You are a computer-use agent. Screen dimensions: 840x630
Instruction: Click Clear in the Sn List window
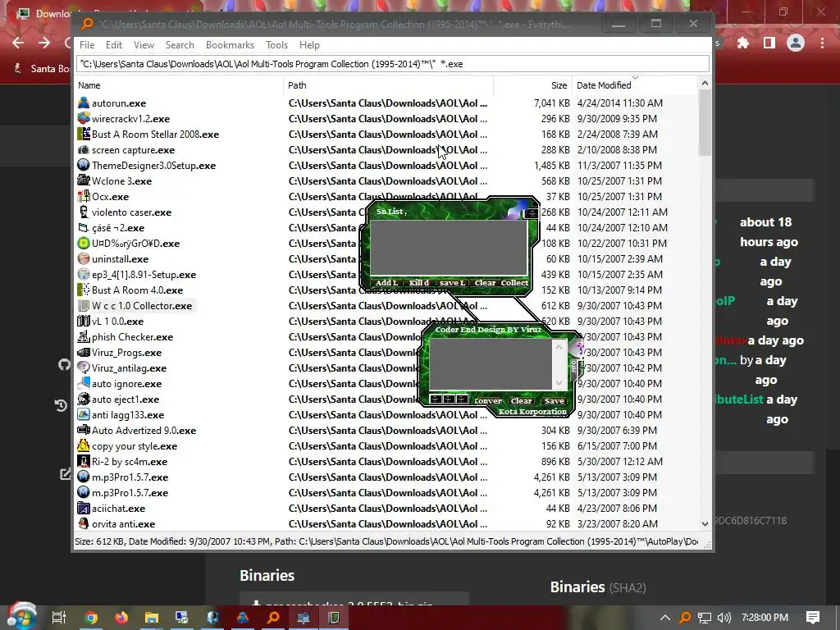coord(485,283)
